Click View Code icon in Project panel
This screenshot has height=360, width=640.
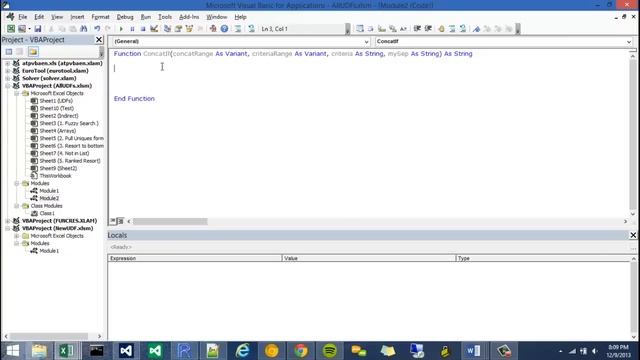(9, 51)
